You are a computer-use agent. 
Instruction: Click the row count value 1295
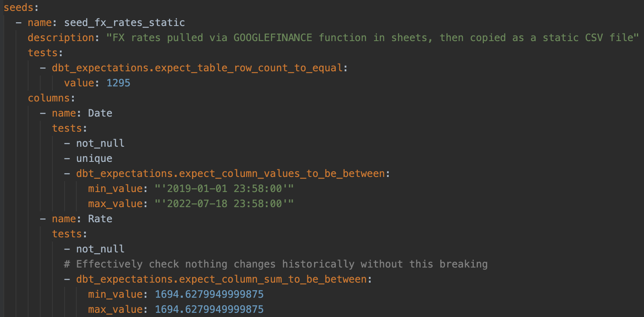click(118, 83)
